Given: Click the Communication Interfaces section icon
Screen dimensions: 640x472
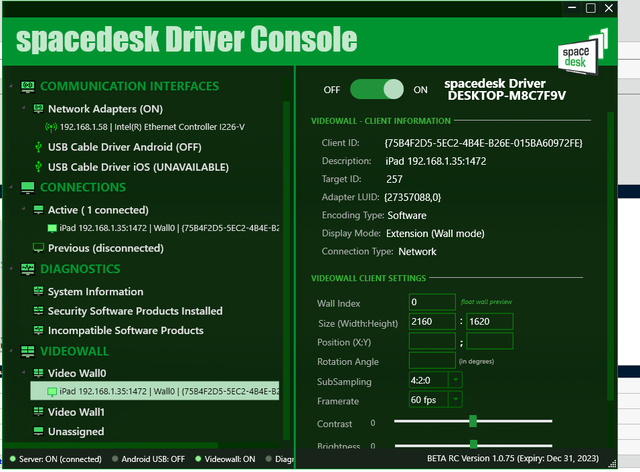Looking at the screenshot, I should click(27, 87).
